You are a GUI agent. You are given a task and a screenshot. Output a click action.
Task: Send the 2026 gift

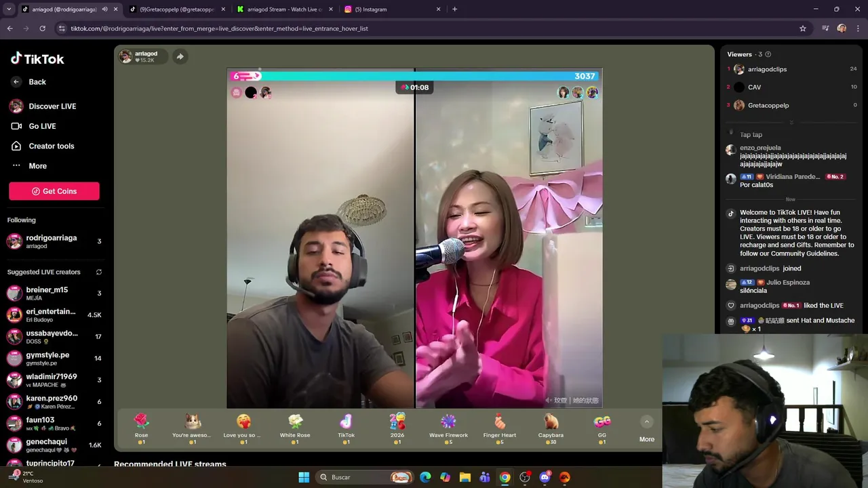pyautogui.click(x=397, y=428)
